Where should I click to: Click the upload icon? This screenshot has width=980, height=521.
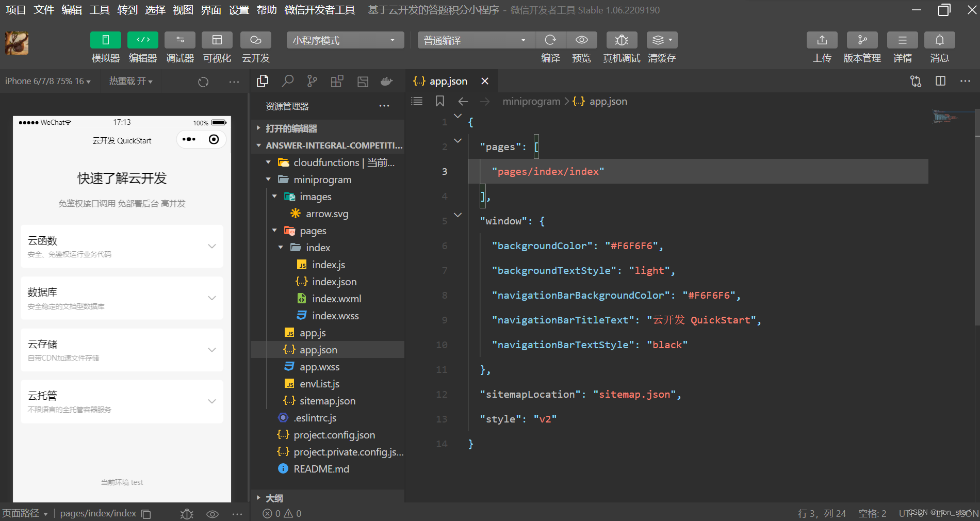(822, 40)
